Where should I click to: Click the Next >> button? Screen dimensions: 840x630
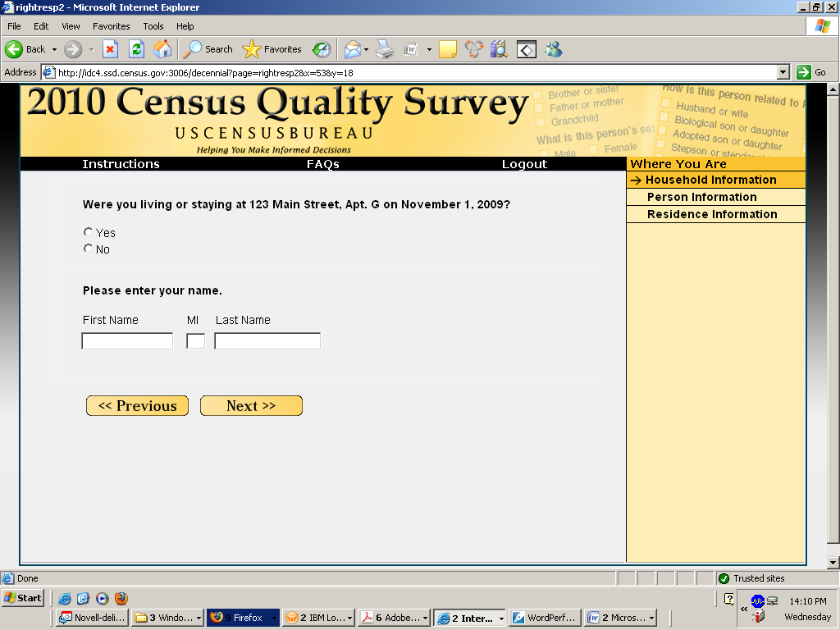(251, 406)
